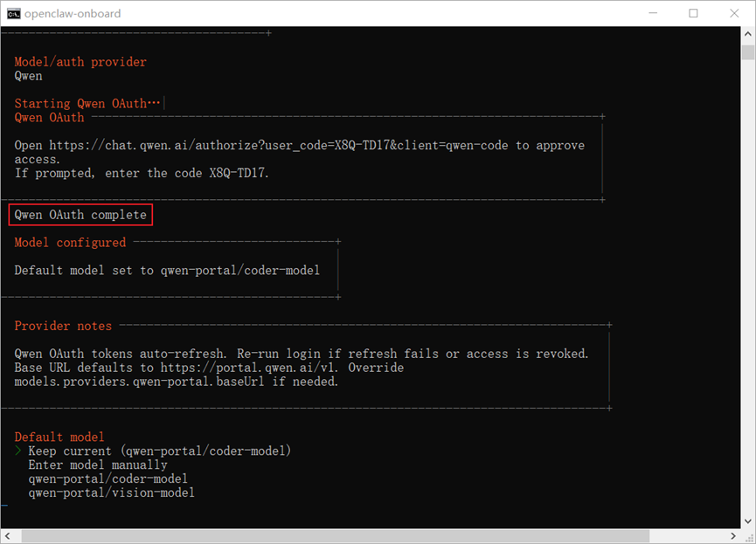Viewport: 756px width, 544px height.
Task: Click the Default model heading
Action: click(x=59, y=437)
